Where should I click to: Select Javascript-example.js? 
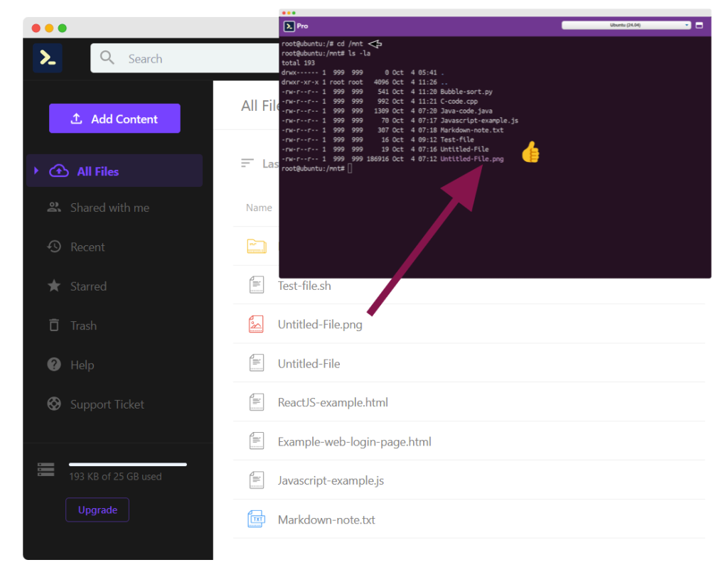click(x=469, y=480)
